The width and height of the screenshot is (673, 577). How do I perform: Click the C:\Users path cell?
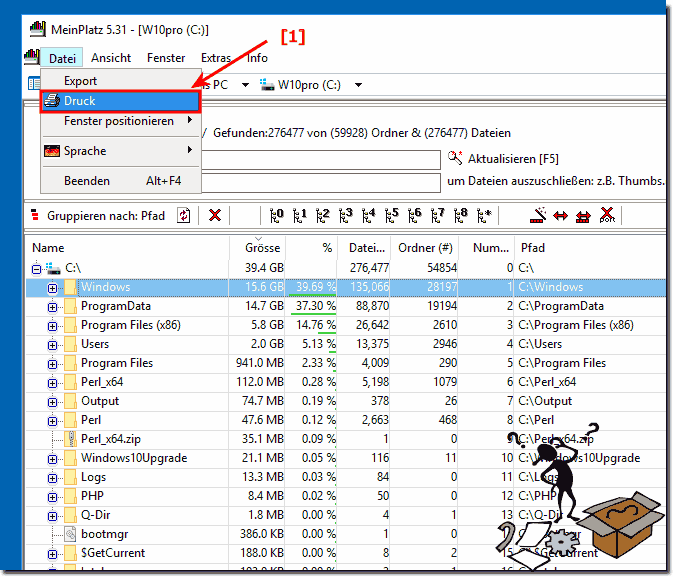click(x=540, y=344)
